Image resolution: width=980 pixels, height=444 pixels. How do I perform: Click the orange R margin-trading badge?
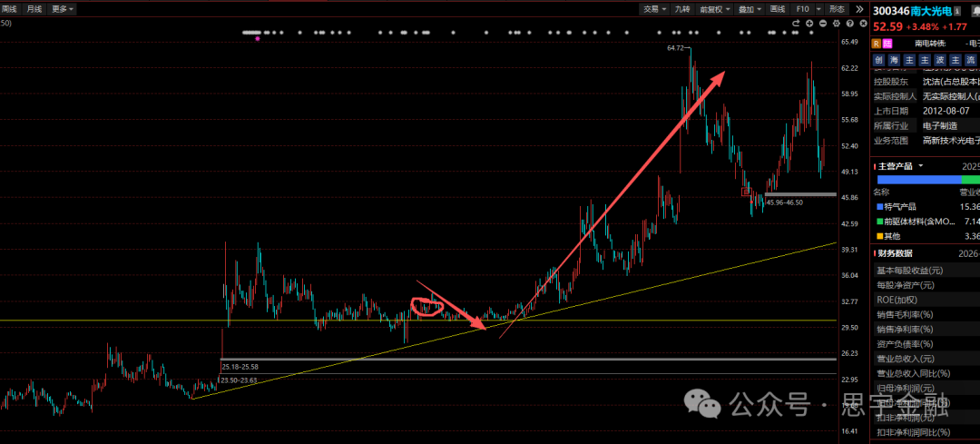(877, 44)
